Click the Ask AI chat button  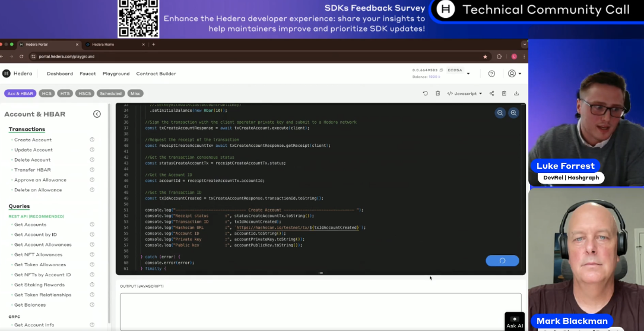point(515,321)
